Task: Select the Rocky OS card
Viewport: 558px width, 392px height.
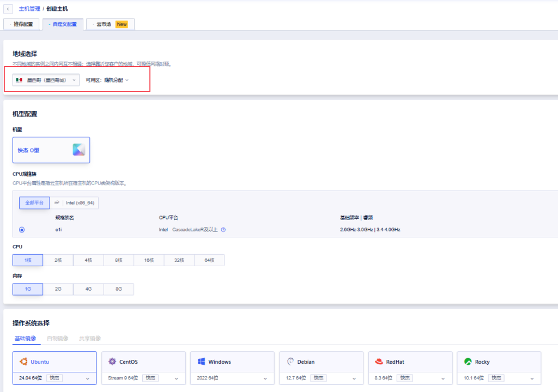Action: point(499,362)
